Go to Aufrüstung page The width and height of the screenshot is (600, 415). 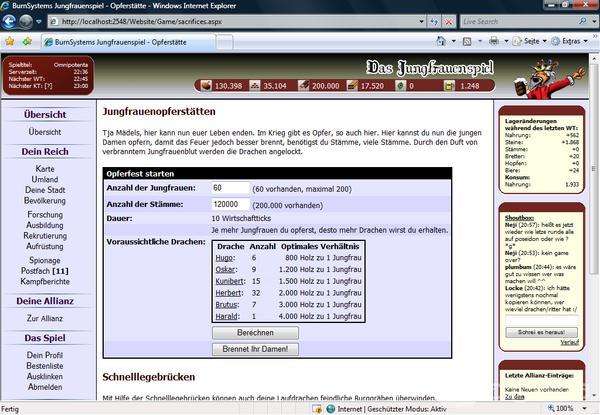pos(45,247)
